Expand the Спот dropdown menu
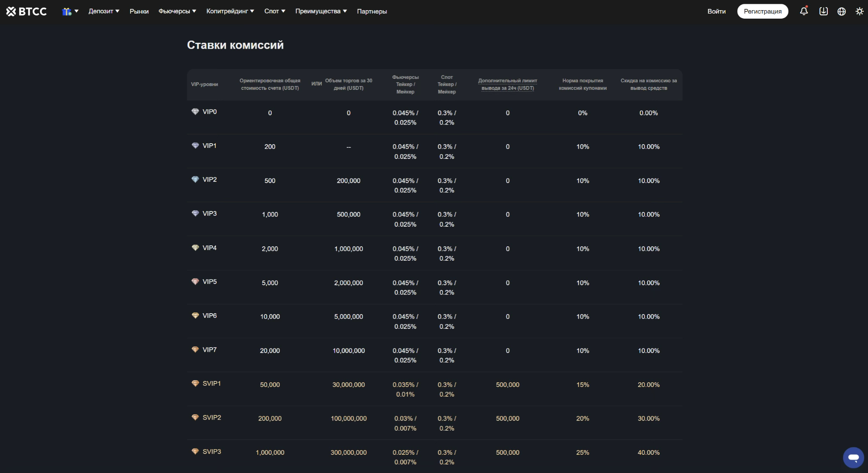Viewport: 868px width, 473px height. coord(274,11)
